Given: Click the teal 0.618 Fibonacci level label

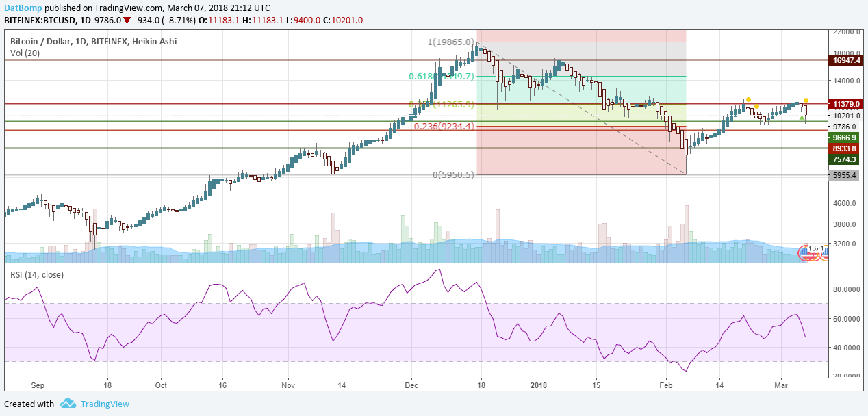Looking at the screenshot, I should (442, 76).
